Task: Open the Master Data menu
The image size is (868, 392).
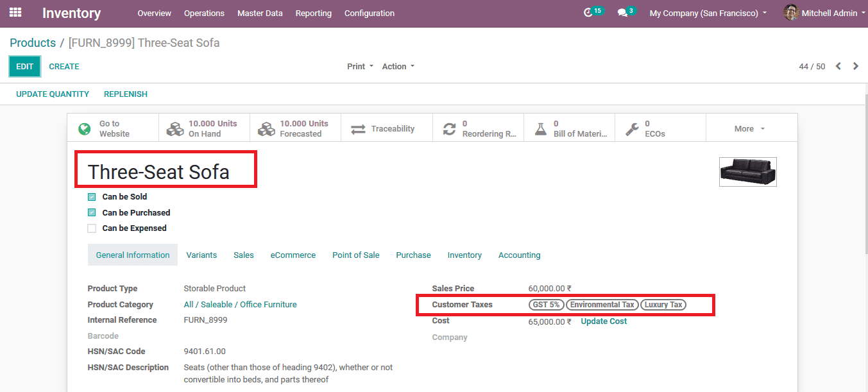Action: (x=260, y=13)
